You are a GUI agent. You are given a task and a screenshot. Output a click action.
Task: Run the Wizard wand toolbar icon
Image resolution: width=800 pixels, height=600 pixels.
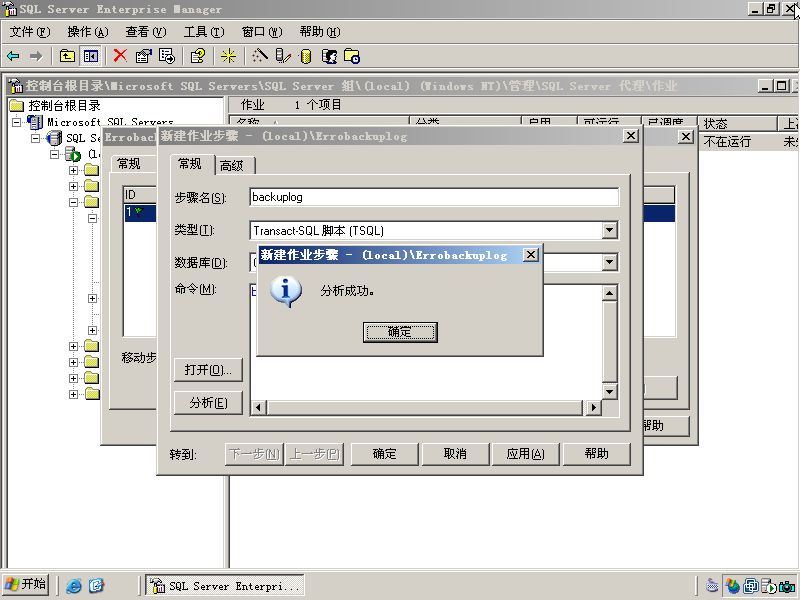coord(259,55)
